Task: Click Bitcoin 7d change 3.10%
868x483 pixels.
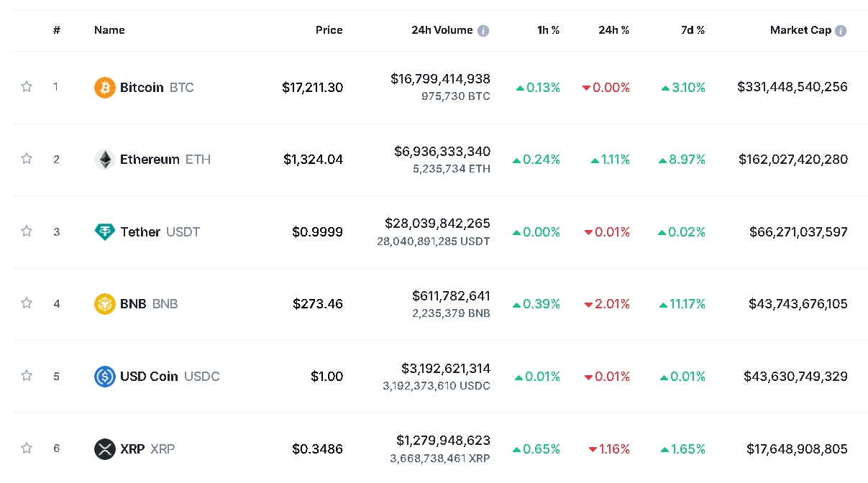Action: pyautogui.click(x=683, y=88)
